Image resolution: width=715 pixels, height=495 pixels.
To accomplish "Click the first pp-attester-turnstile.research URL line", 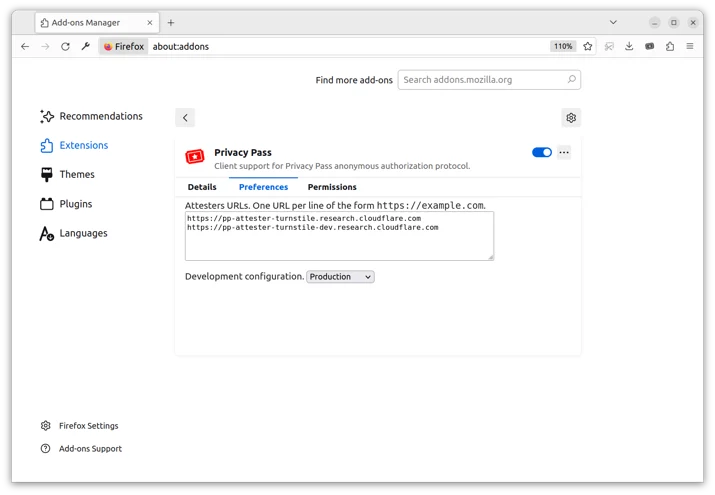I will click(304, 218).
